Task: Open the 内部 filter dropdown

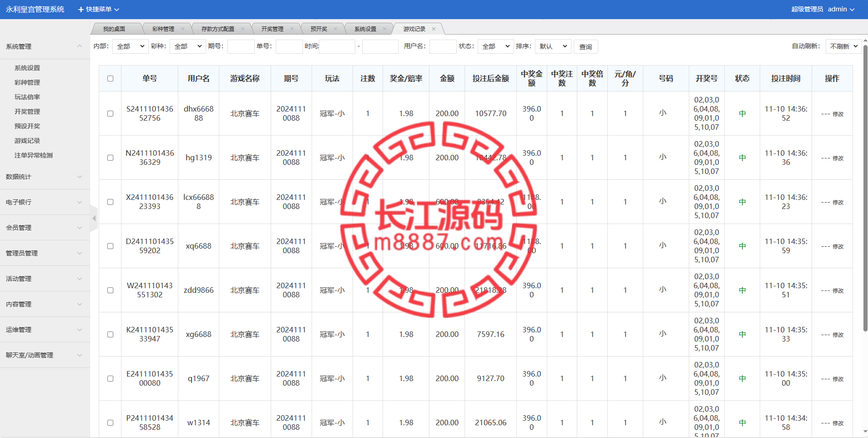Action: [131, 46]
